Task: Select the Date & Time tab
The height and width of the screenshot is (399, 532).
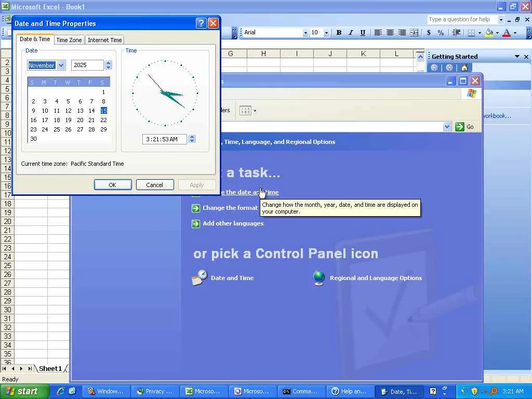Action: point(35,39)
